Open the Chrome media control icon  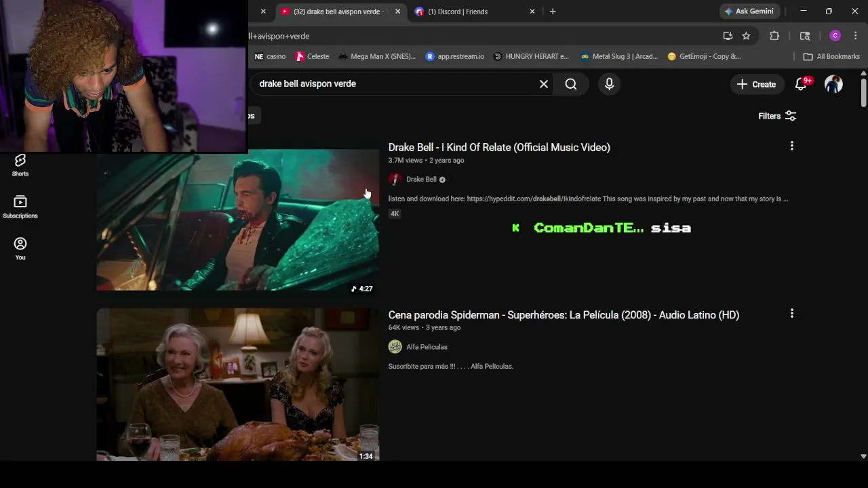click(x=805, y=36)
